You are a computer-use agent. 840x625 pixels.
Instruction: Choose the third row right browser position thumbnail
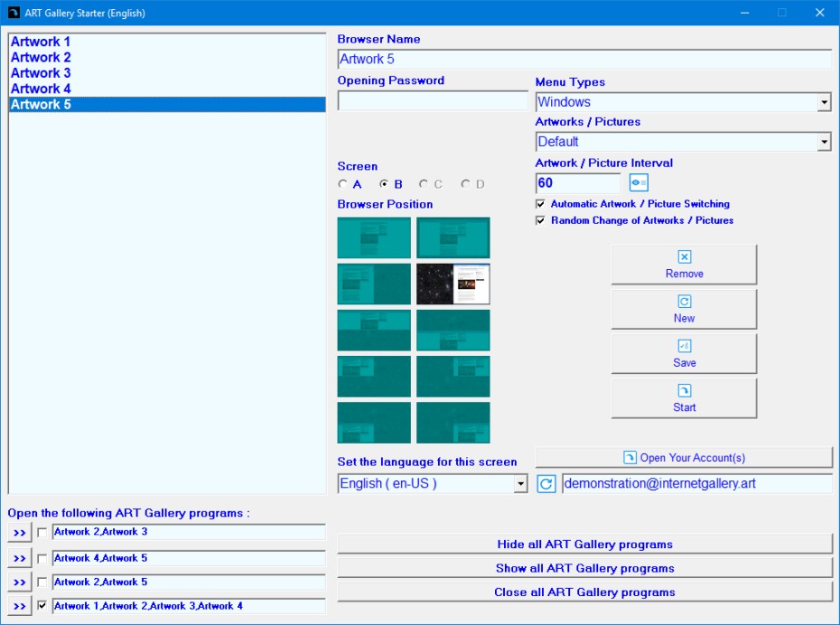(x=453, y=330)
